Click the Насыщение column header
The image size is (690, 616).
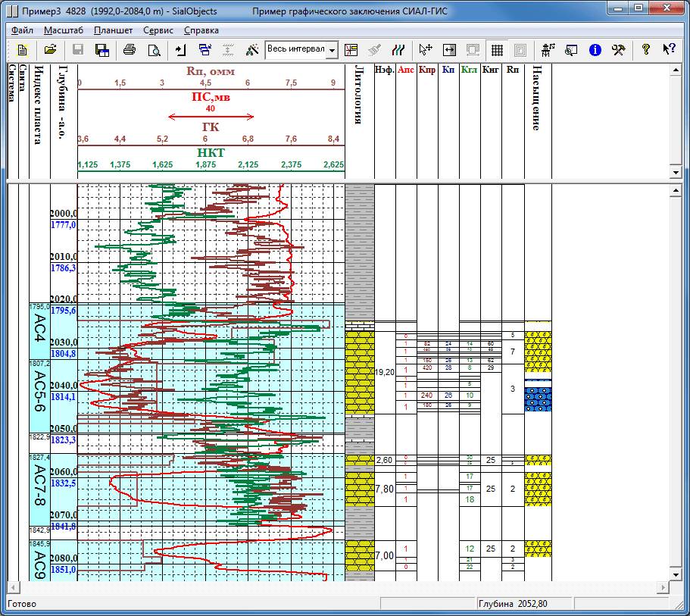(536, 98)
